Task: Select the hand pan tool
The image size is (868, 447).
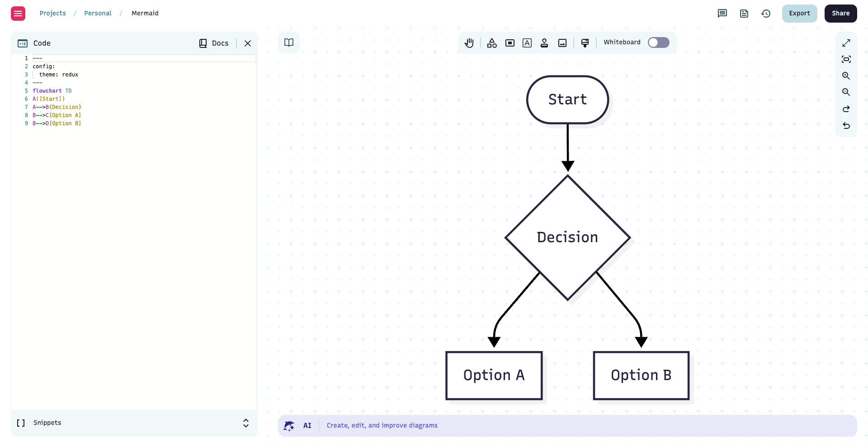Action: coord(469,43)
